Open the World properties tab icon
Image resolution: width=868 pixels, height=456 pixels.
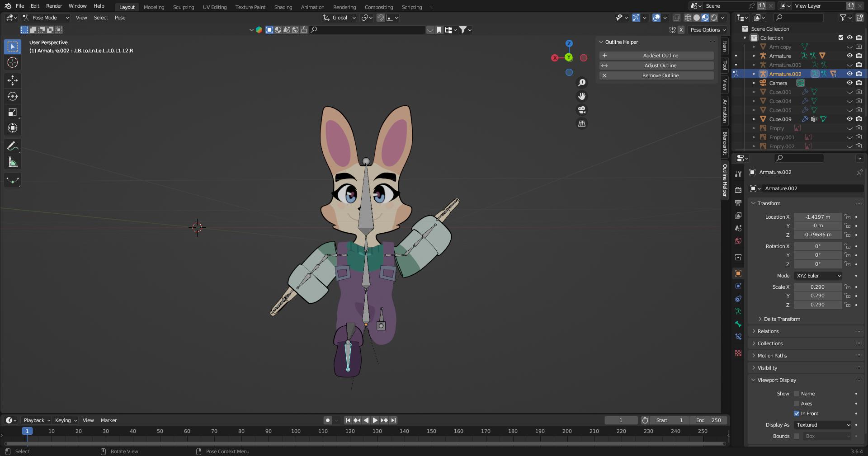738,241
